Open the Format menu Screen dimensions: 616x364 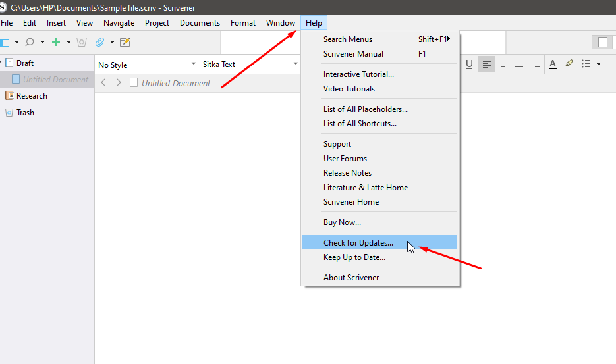pyautogui.click(x=243, y=23)
